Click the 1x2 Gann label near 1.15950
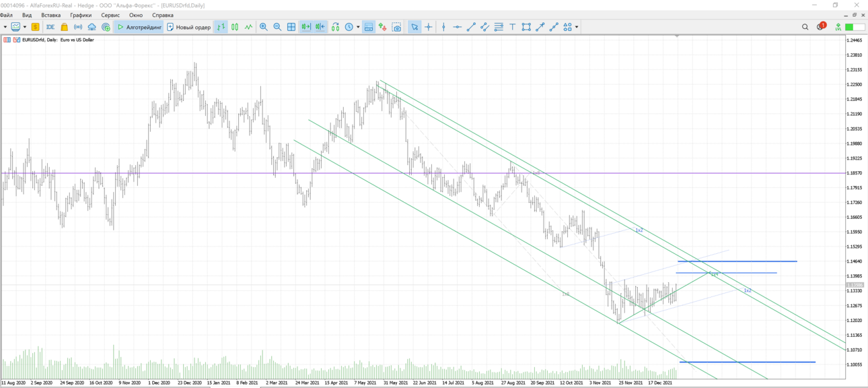The width and height of the screenshot is (868, 388). [639, 230]
